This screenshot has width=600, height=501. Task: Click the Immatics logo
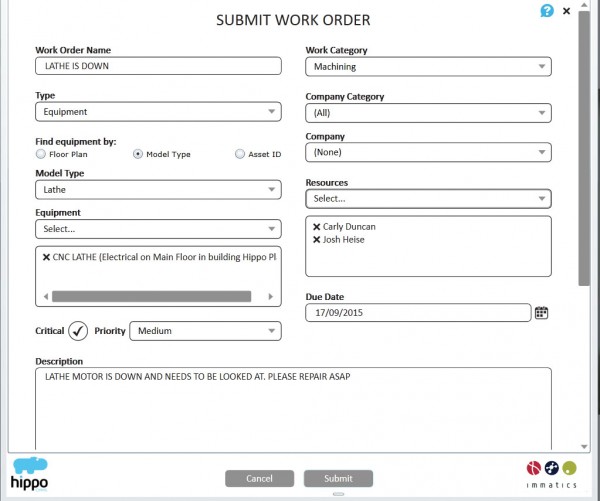pos(549,474)
